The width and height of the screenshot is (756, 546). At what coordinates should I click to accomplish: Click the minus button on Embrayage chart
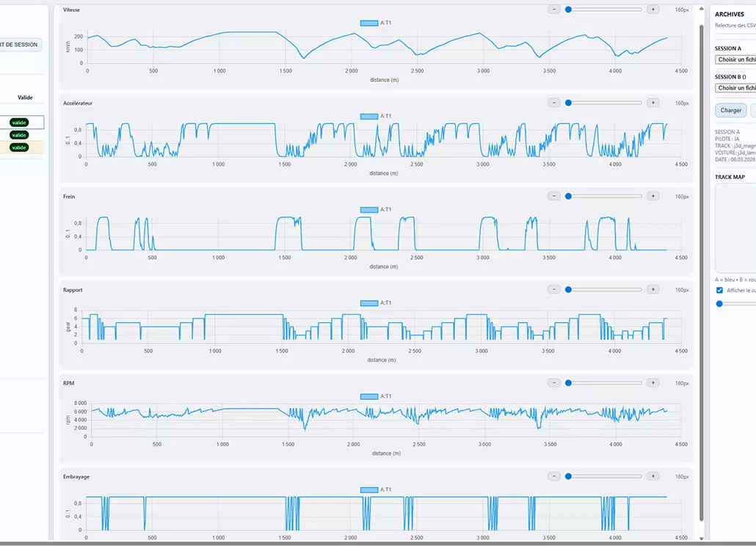click(x=554, y=476)
